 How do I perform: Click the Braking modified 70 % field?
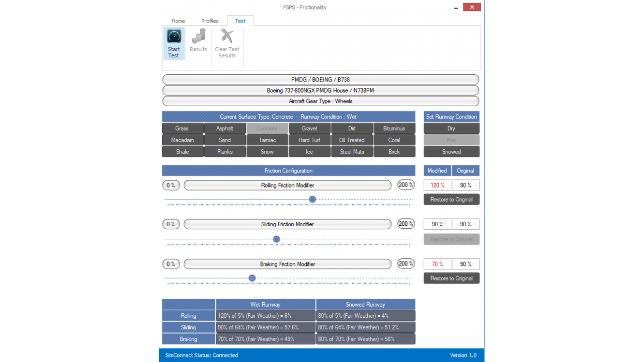click(x=437, y=263)
